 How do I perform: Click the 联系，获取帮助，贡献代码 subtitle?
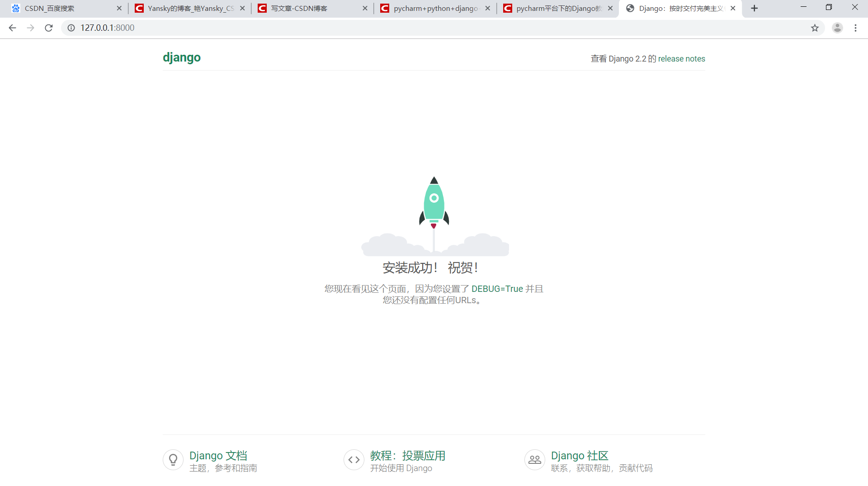point(602,468)
